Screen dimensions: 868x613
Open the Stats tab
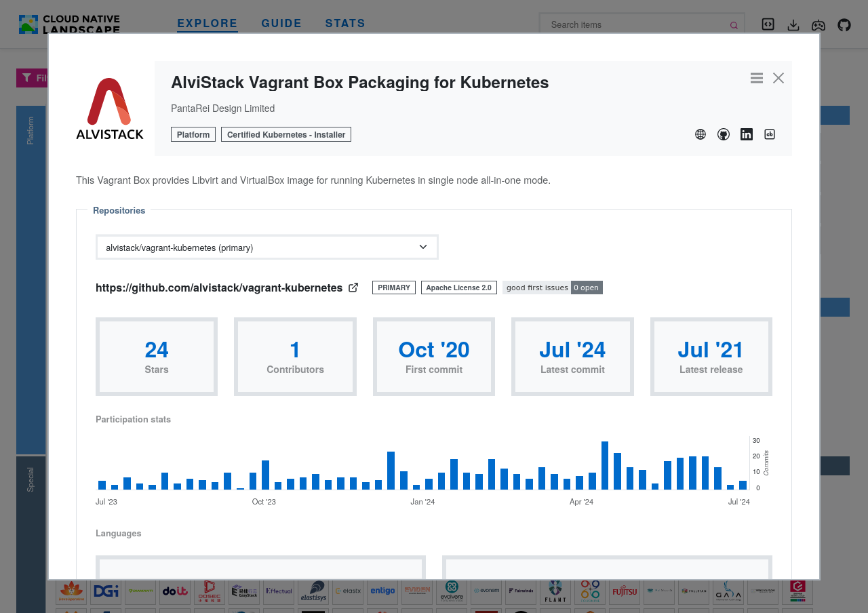tap(345, 24)
